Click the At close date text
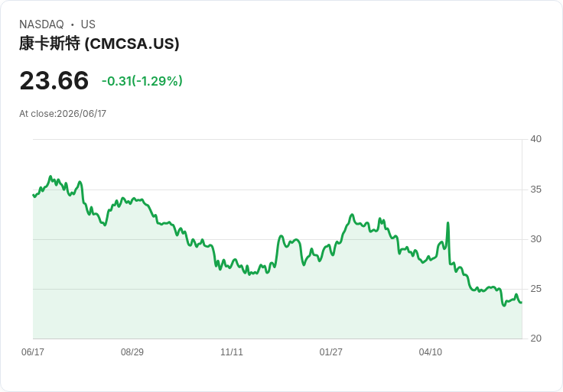Screen dimensions: 563x392 (x=63, y=114)
